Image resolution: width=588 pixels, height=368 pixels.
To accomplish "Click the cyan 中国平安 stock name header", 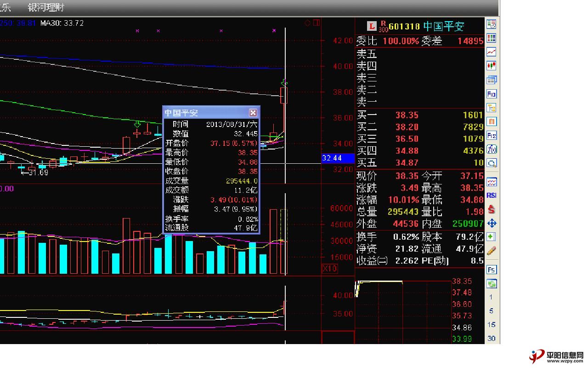I will tap(444, 26).
